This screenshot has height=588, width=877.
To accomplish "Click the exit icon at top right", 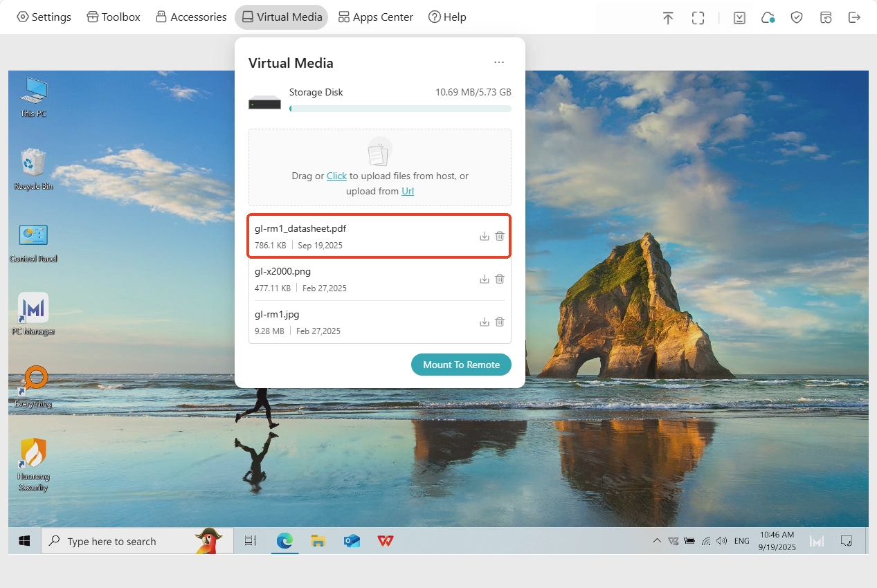I will tap(854, 18).
